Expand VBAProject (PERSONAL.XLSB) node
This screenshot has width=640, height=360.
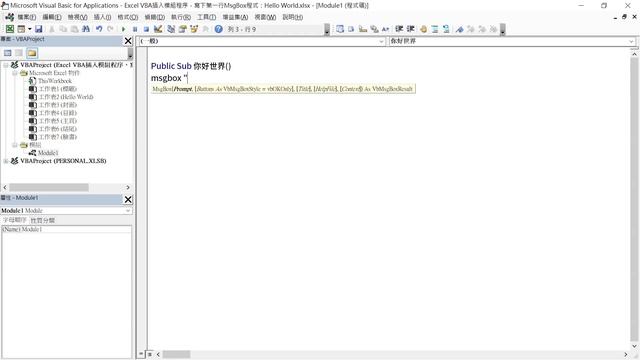coord(6,161)
